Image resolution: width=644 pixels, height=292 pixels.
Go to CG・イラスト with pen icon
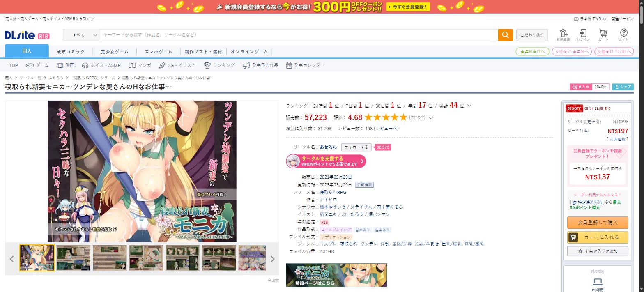tap(177, 65)
